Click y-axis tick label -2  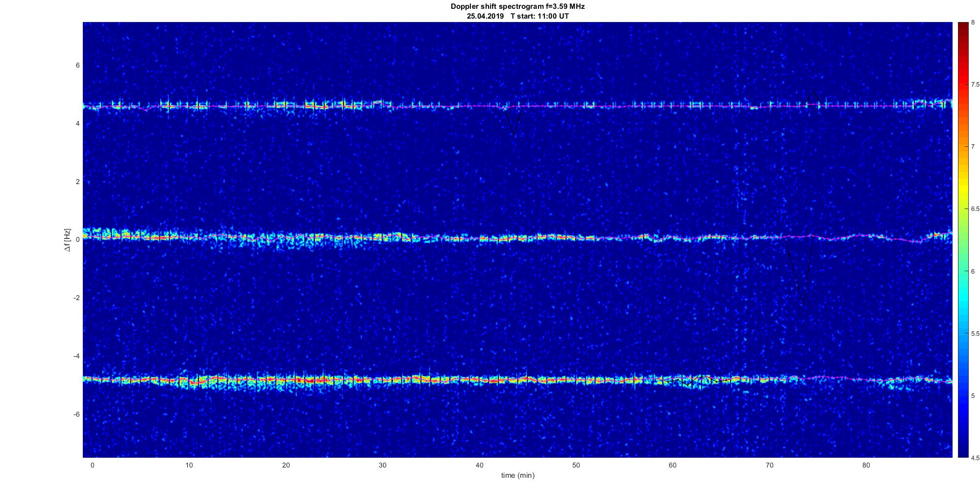coord(76,298)
